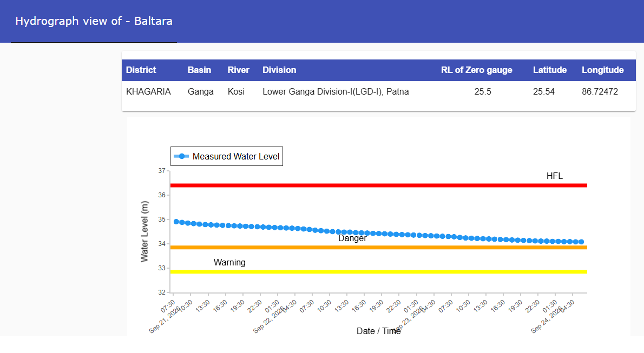The image size is (644, 353).
Task: Click the RL of Zero gauge header
Action: [x=476, y=70]
